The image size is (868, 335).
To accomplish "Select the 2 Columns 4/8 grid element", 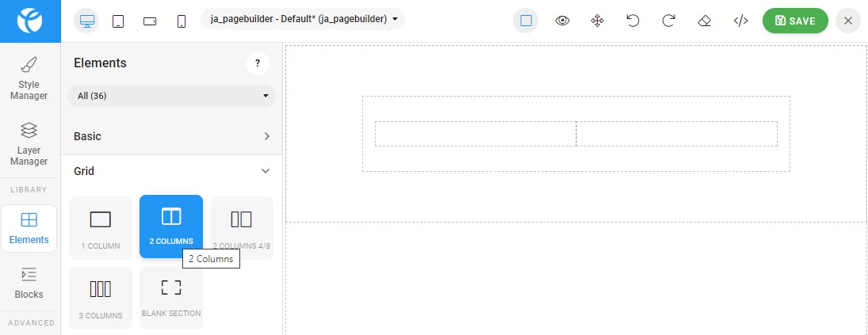I will [x=242, y=228].
